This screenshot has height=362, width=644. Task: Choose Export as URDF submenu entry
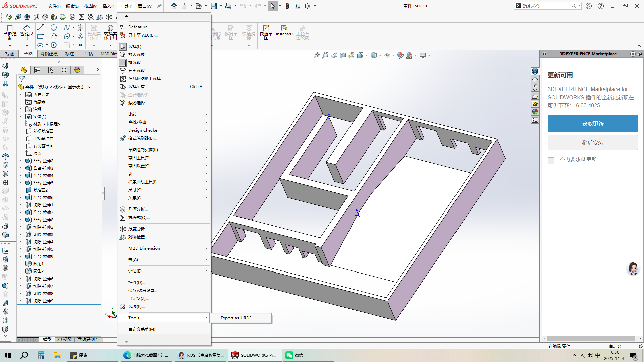(x=236, y=318)
